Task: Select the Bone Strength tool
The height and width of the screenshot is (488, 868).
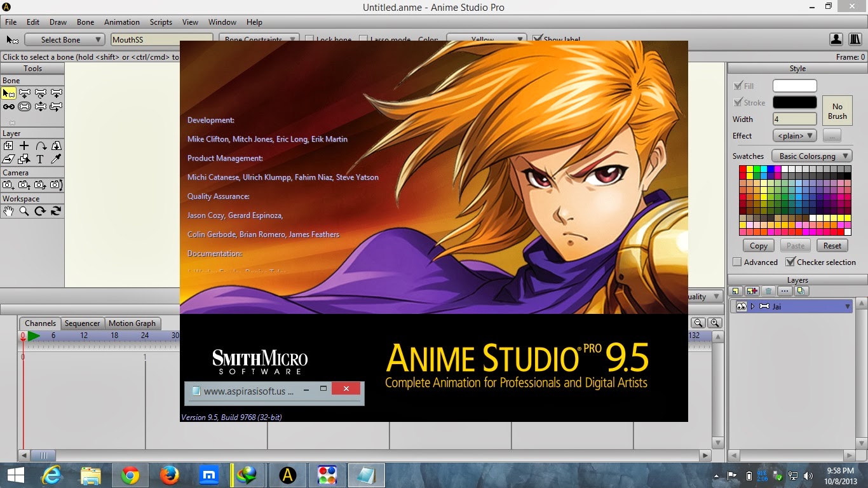Action: point(25,107)
